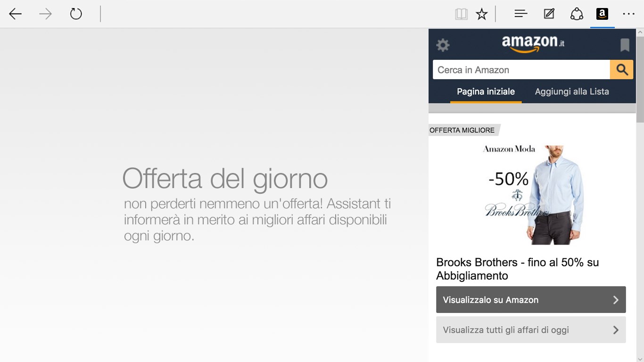Open Amazon Assistant settings gear
The height and width of the screenshot is (362, 644).
tap(443, 45)
